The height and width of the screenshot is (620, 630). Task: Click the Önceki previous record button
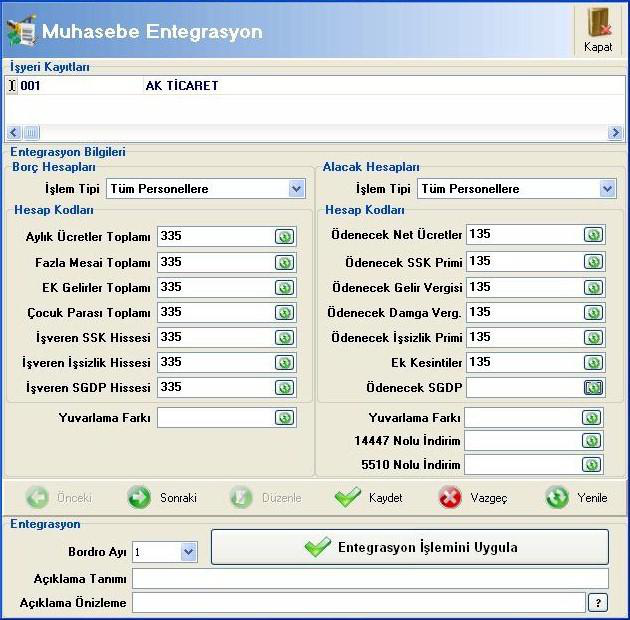(x=59, y=497)
